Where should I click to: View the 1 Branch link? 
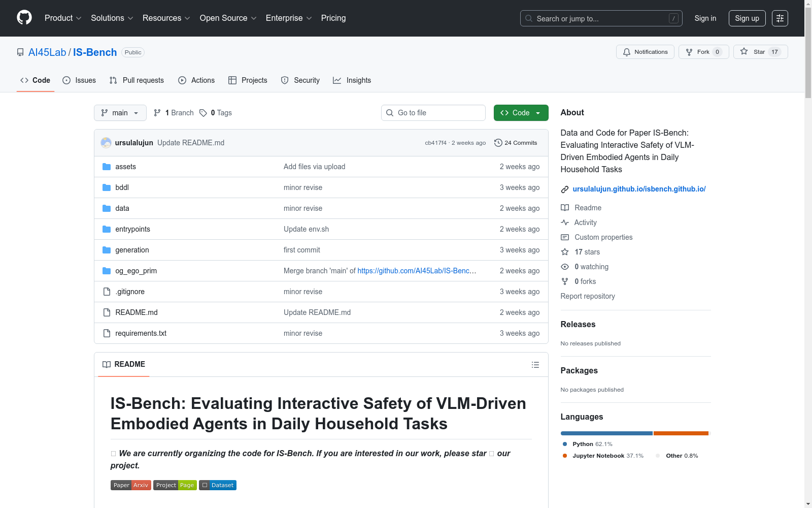(x=174, y=113)
